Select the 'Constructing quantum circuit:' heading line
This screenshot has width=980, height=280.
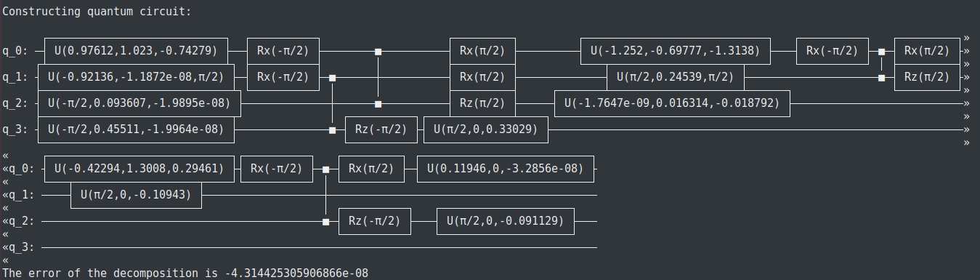[x=97, y=12]
